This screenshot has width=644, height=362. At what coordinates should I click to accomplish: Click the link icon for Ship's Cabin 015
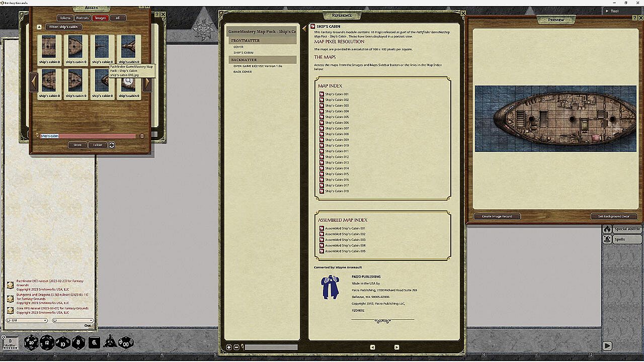click(322, 174)
